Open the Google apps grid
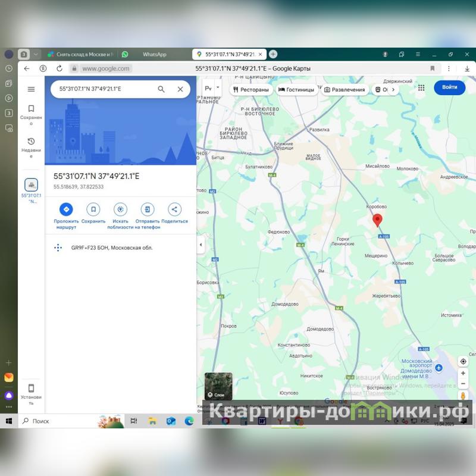The width and height of the screenshot is (476, 476). tap(421, 87)
